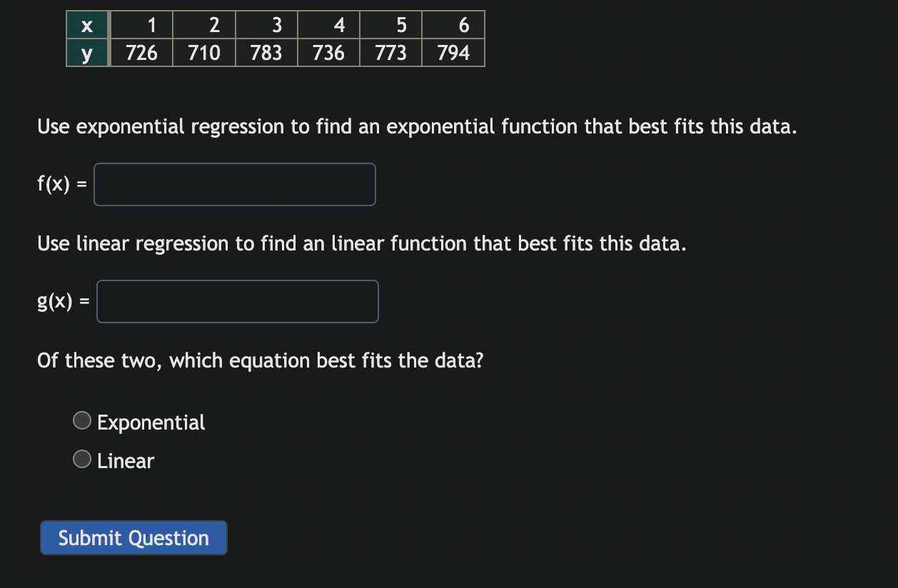Viewport: 898px width, 588px height.
Task: Click the 'Linear' option label text
Action: (126, 461)
